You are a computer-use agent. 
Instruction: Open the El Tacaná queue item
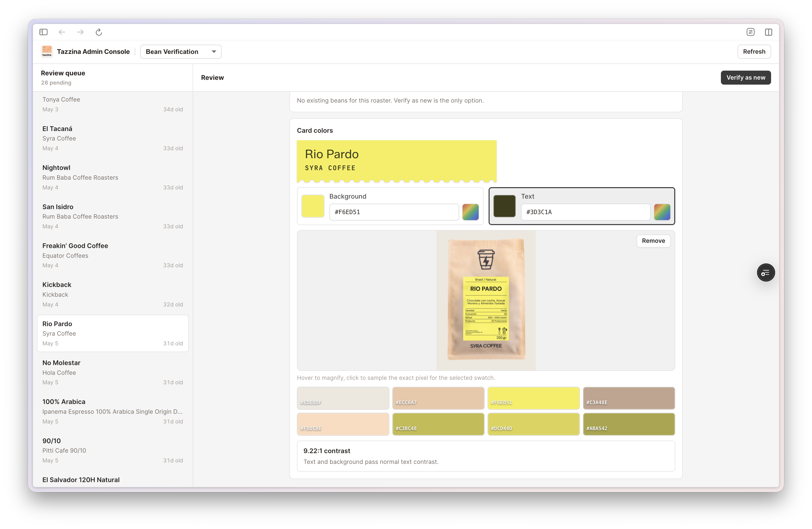point(113,138)
